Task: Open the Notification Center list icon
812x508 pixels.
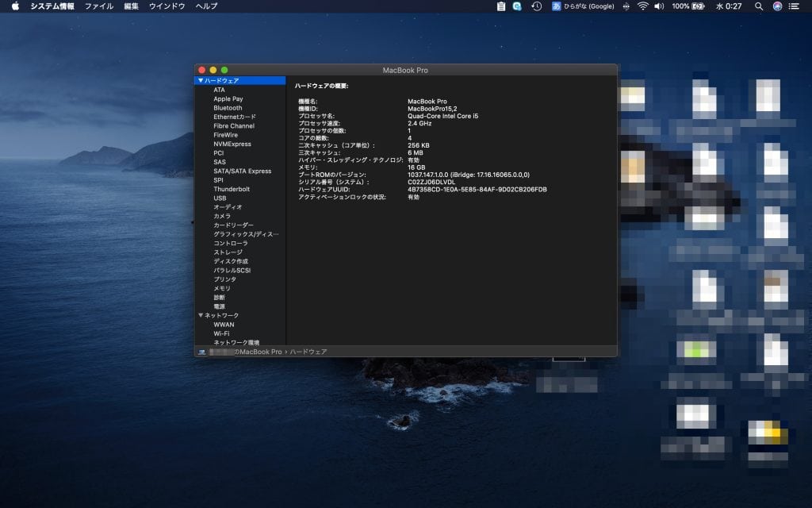Action: pyautogui.click(x=794, y=6)
